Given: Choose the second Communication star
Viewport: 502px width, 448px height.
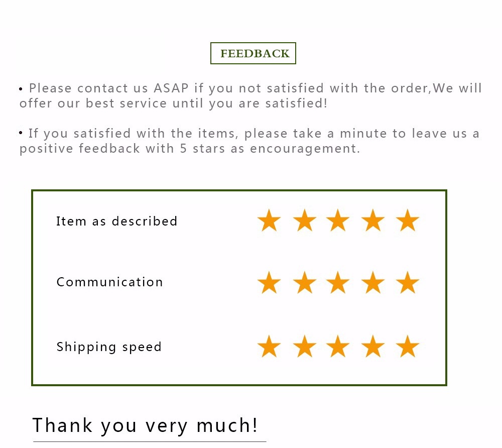Looking at the screenshot, I should 305,283.
